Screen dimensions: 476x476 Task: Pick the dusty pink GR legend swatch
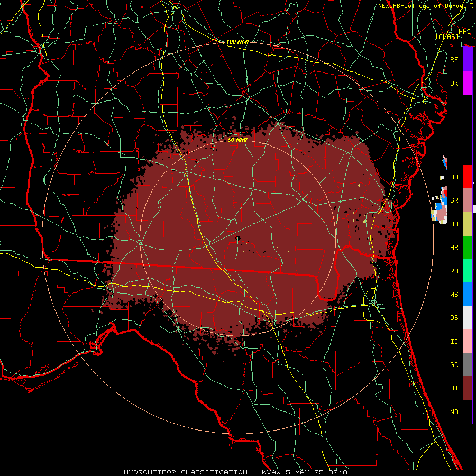tap(467, 200)
